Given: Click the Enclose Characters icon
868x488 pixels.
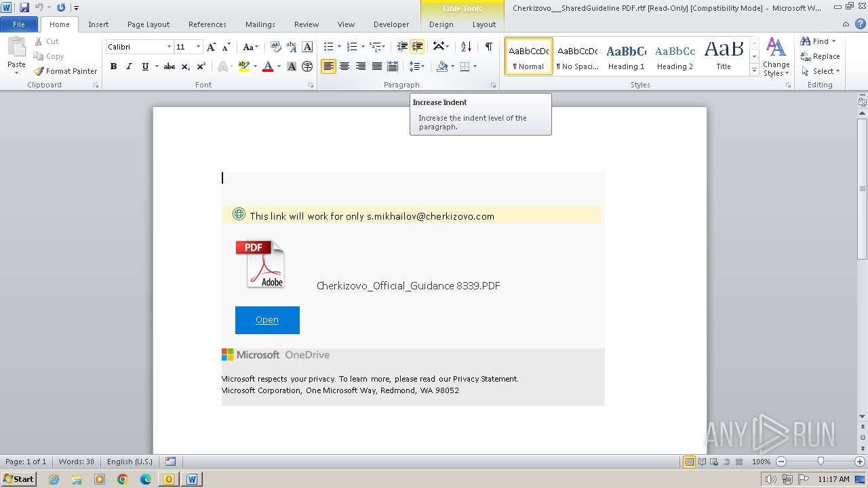Looking at the screenshot, I should coord(307,66).
